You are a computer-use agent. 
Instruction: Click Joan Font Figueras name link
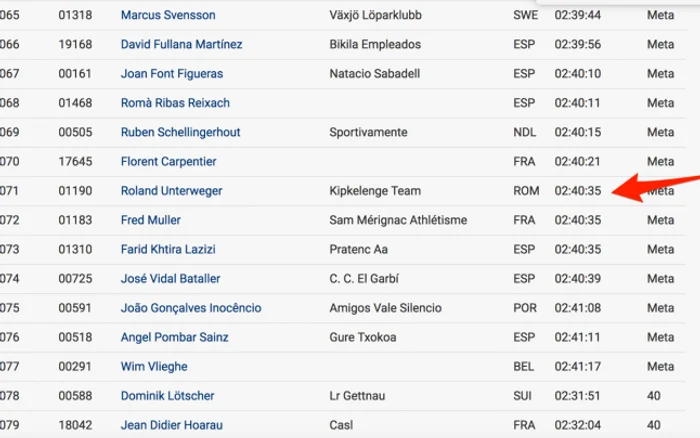[172, 74]
